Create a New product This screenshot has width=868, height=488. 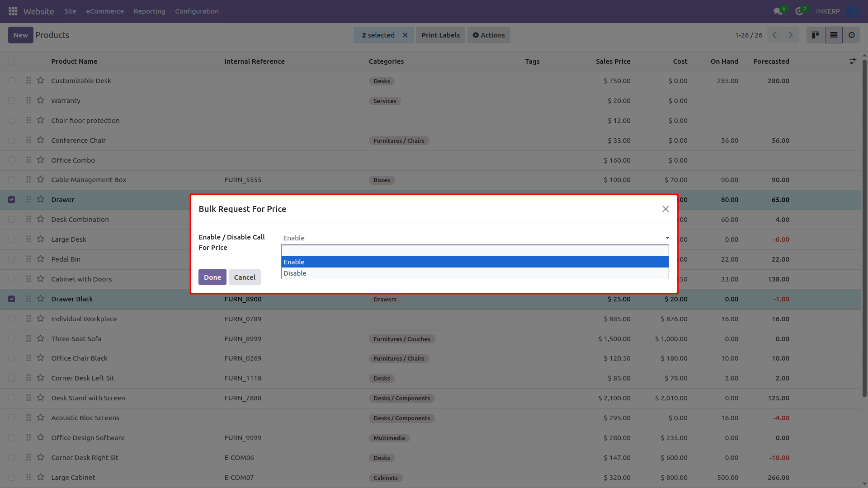tap(21, 35)
